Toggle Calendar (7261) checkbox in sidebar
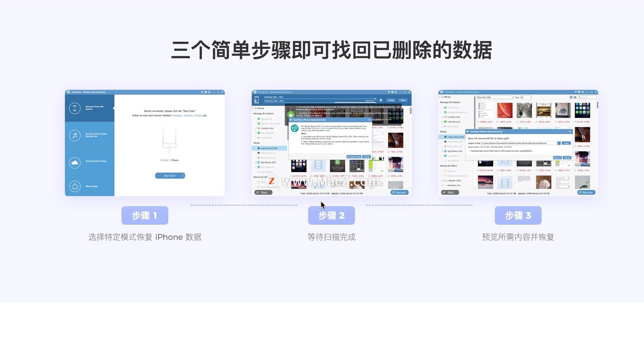 (442, 181)
